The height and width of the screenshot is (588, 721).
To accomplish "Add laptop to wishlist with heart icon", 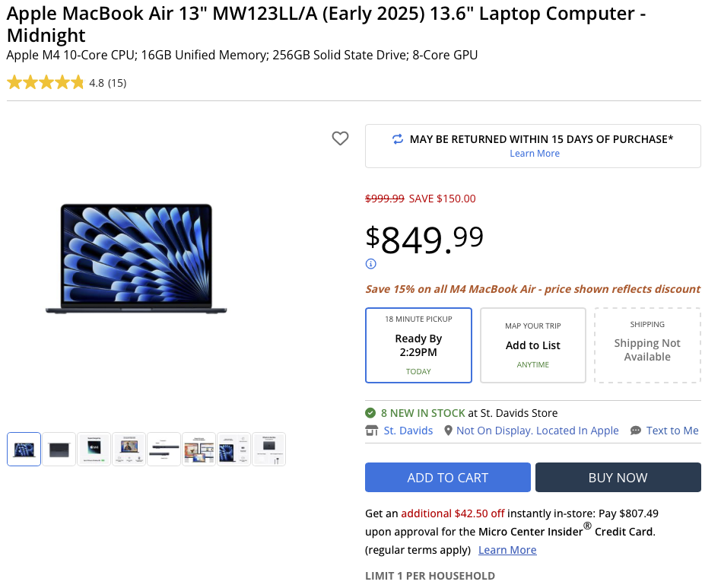I will click(340, 138).
